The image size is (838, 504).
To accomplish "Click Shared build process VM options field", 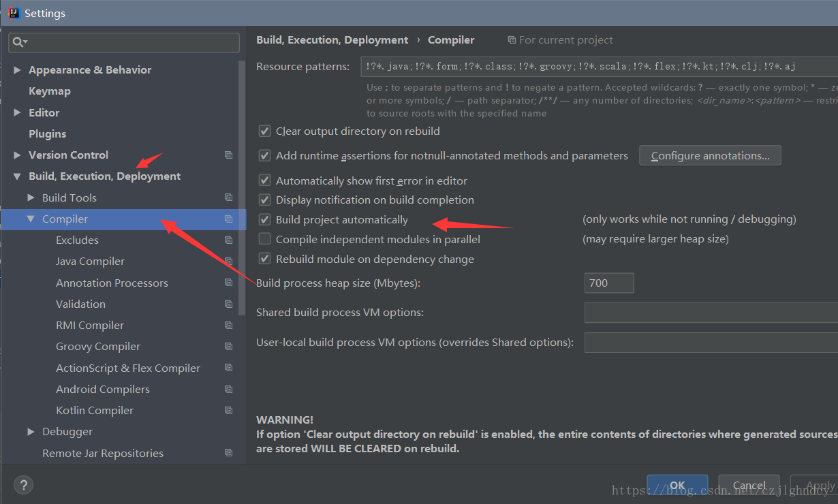I will coord(711,313).
